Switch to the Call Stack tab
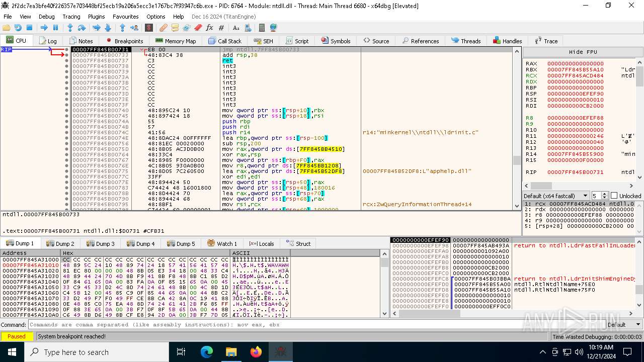 (225, 41)
